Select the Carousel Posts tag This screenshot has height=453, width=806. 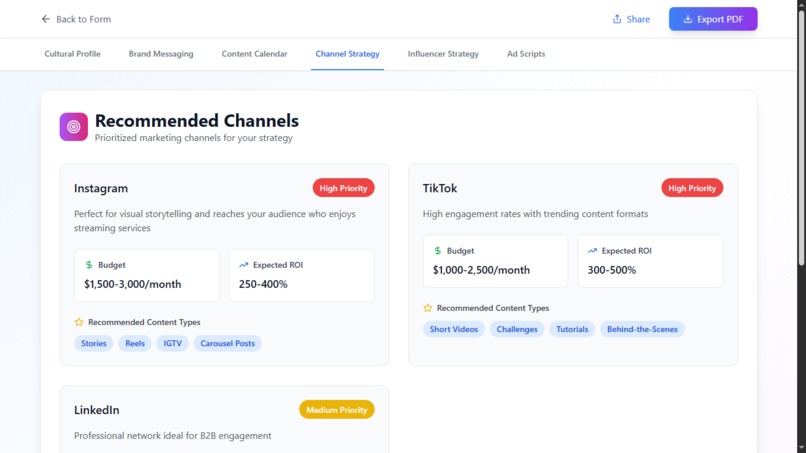228,343
